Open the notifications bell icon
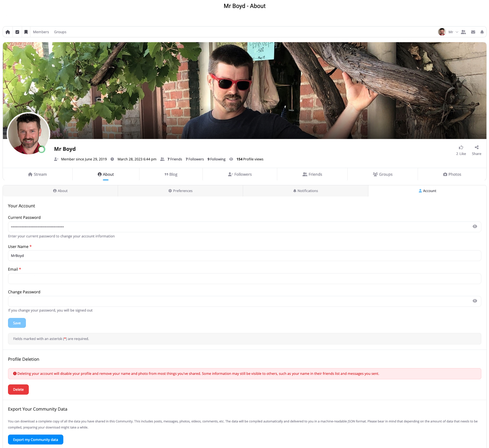 click(x=482, y=32)
